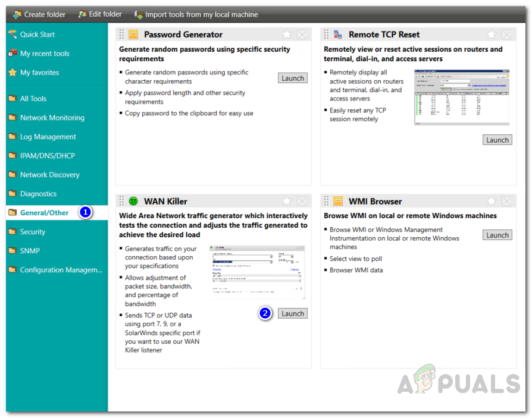532x418 pixels.
Task: Click the Password Generator tool icon
Action: [133, 34]
